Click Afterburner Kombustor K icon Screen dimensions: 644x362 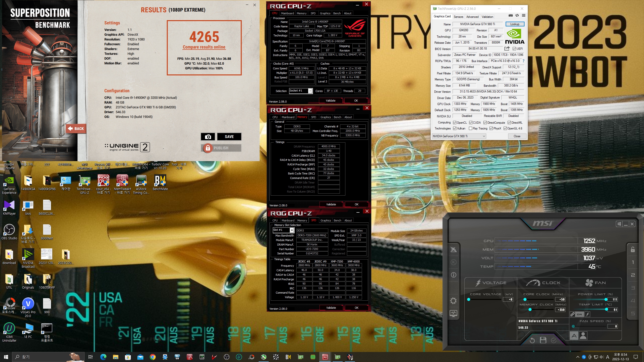tap(453, 262)
